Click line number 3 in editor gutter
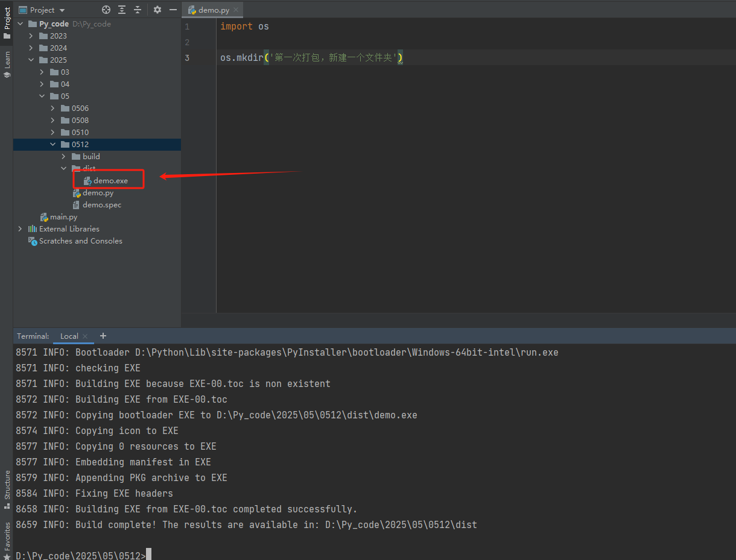Screen dimensions: 736x560 [x=187, y=57]
